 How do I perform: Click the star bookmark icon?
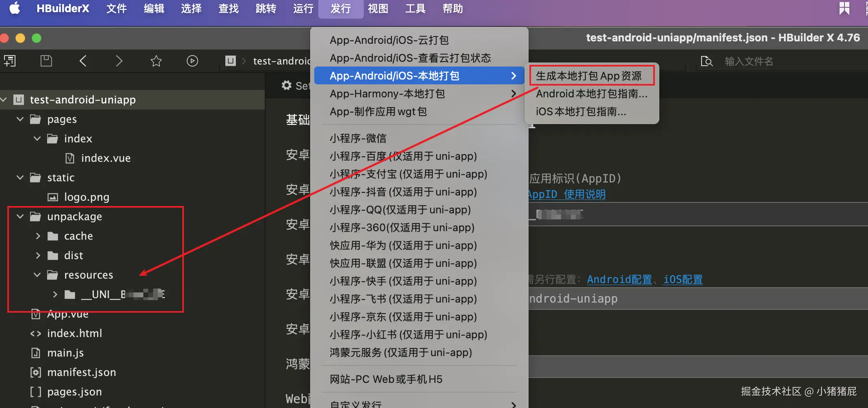156,61
